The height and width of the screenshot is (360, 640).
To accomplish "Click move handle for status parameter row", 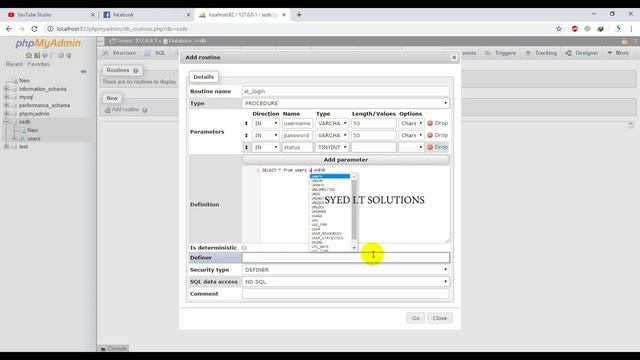I will point(246,147).
